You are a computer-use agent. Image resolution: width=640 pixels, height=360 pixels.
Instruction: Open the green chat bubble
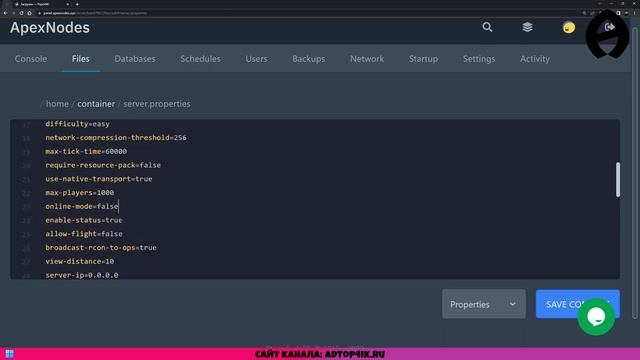click(596, 317)
